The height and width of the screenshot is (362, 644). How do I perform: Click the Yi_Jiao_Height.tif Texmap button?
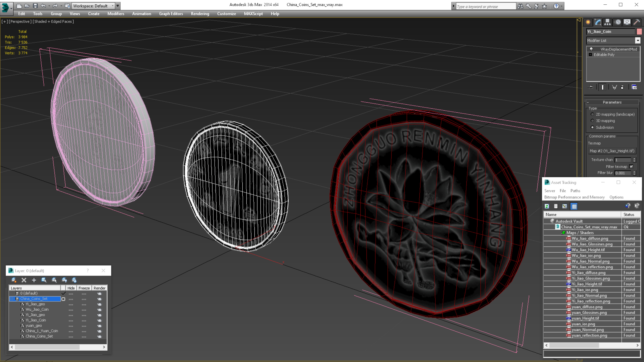click(612, 151)
